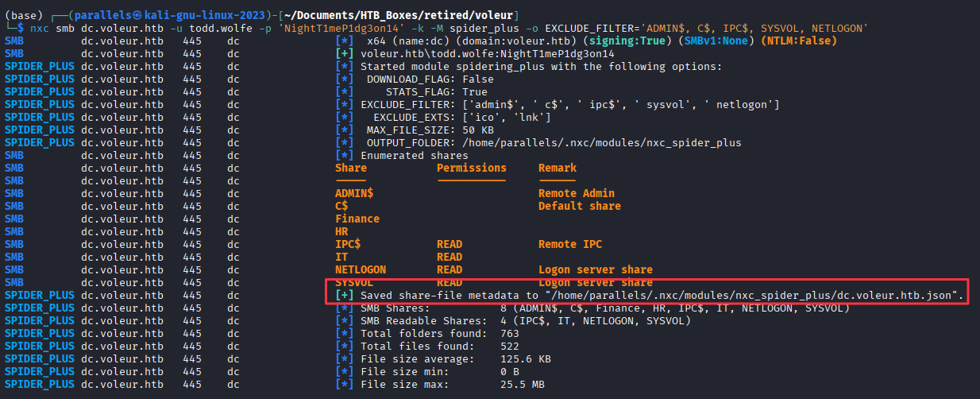Click the READ permission in the IPC$ row
Screen dimensions: 980x399
point(449,244)
